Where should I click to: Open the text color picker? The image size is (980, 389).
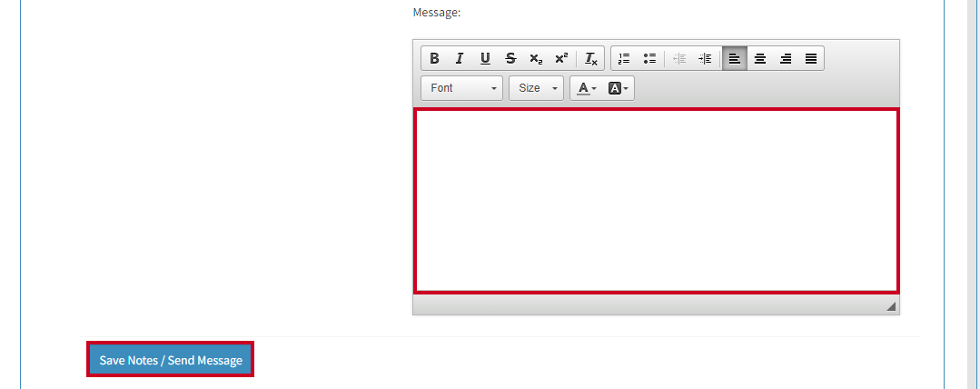tap(586, 88)
